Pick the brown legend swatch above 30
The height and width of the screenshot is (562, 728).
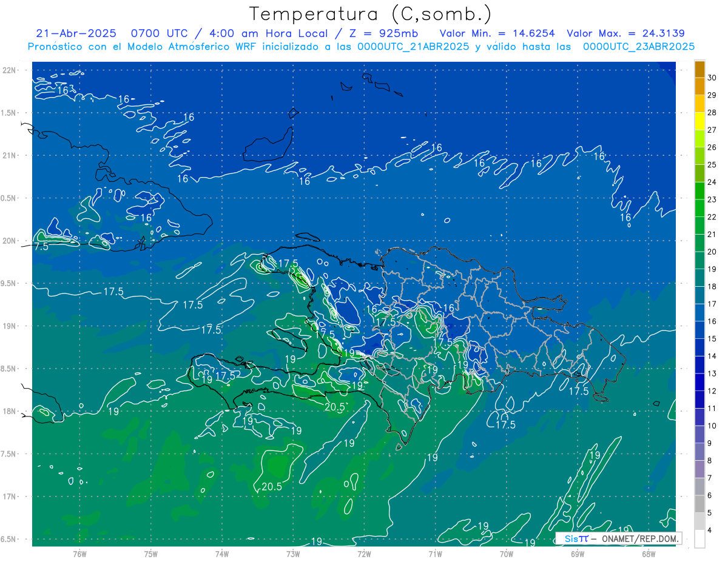[x=700, y=69]
